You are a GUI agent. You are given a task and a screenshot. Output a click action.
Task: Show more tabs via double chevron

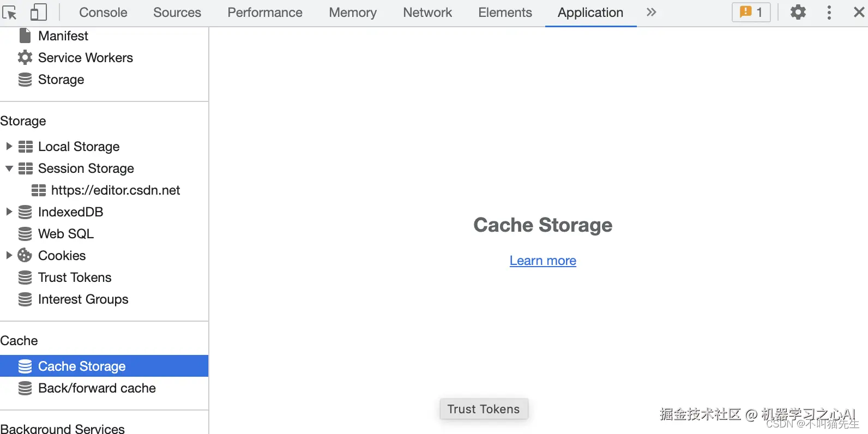click(x=651, y=12)
